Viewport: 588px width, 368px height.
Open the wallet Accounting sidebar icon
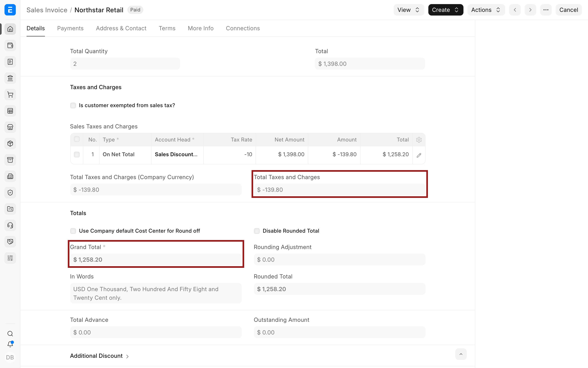[10, 45]
